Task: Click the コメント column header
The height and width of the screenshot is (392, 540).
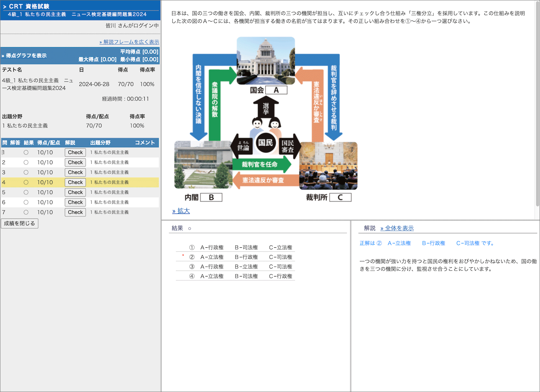Action: point(145,143)
